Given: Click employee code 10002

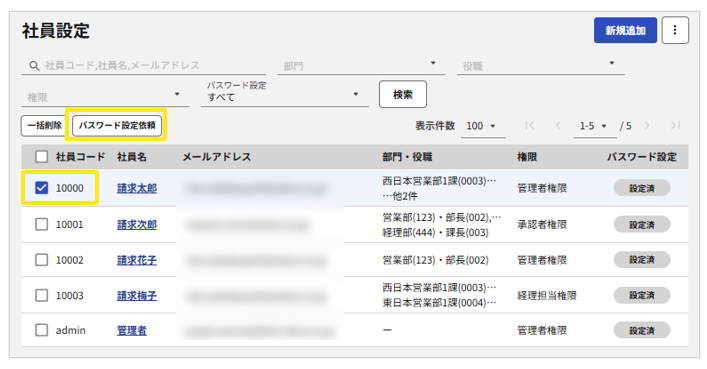Looking at the screenshot, I should [x=70, y=260].
